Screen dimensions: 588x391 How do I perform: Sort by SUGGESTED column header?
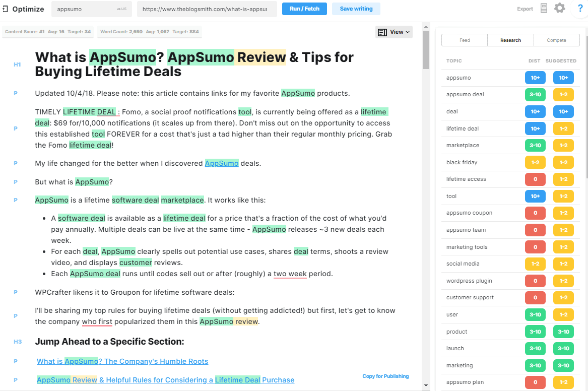561,61
